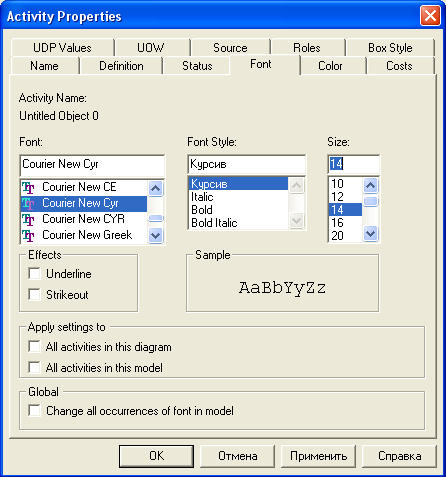The height and width of the screenshot is (477, 446).
Task: Click the TrueType icon beside Courier New CE
Action: click(28, 187)
